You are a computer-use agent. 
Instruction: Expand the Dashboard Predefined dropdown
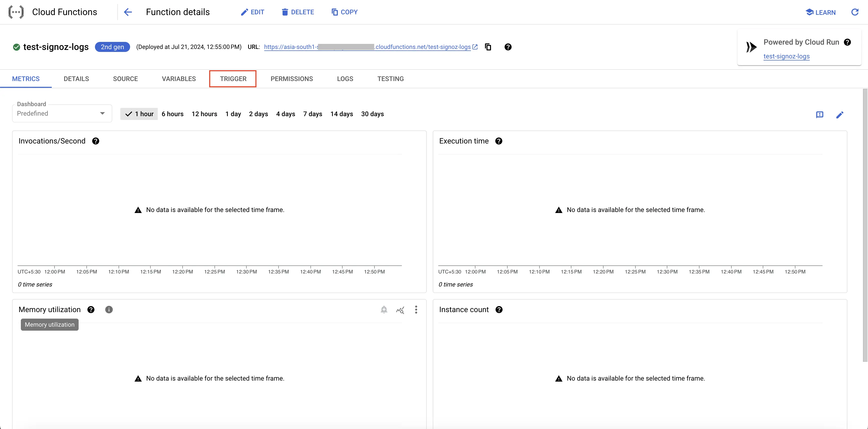(62, 113)
